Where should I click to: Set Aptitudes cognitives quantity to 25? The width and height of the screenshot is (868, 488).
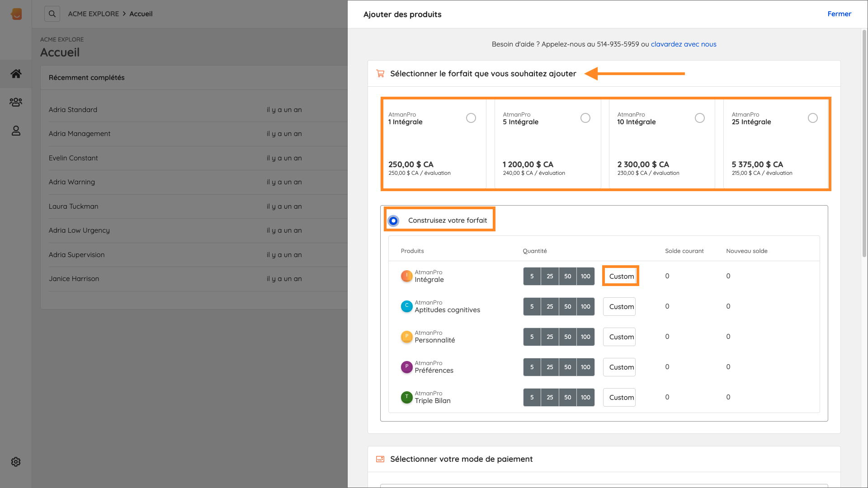(550, 306)
